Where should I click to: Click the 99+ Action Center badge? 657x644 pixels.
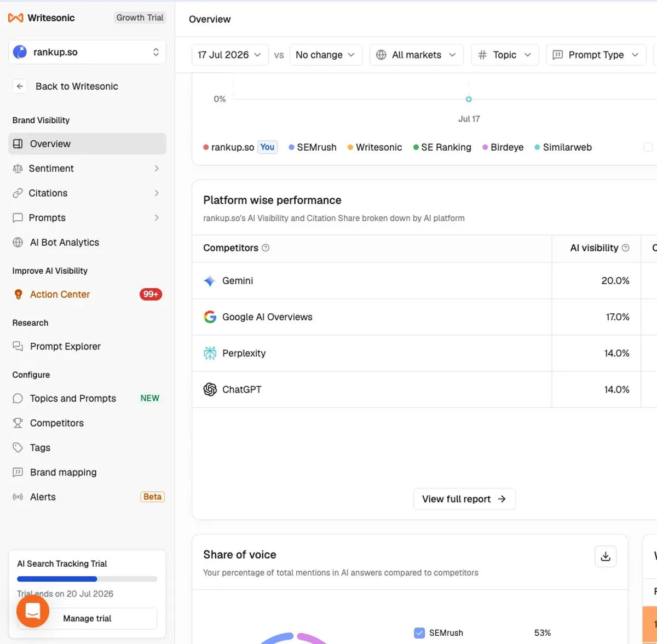pyautogui.click(x=151, y=295)
